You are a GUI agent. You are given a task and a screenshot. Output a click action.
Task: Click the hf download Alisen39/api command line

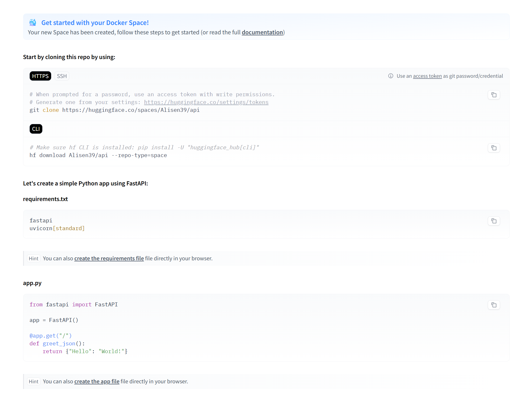(x=98, y=155)
